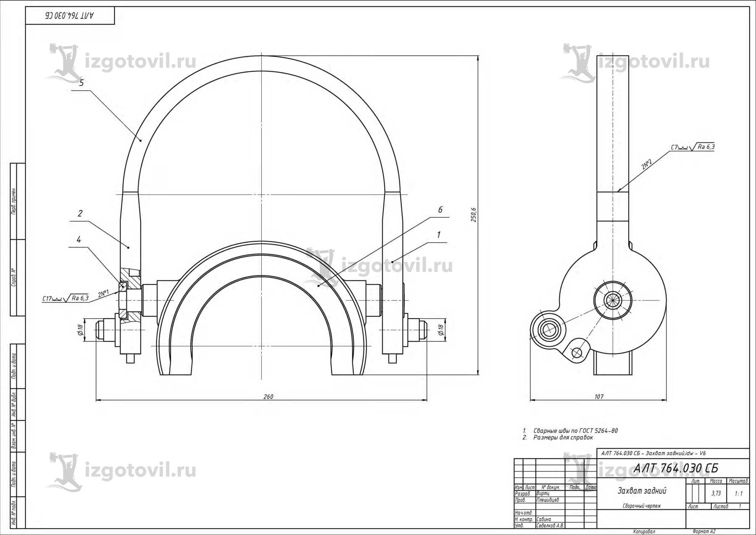Click the vertical 250,6 height dimension
Viewport: 756px width, 535px height.
point(474,214)
